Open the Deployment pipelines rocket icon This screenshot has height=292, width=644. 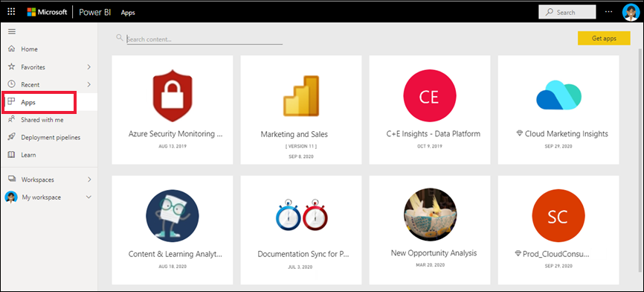11,137
